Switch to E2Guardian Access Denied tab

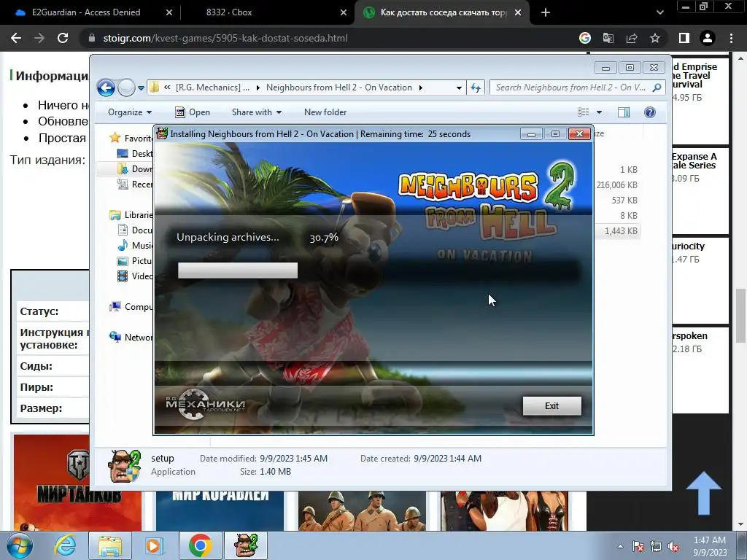tap(86, 12)
